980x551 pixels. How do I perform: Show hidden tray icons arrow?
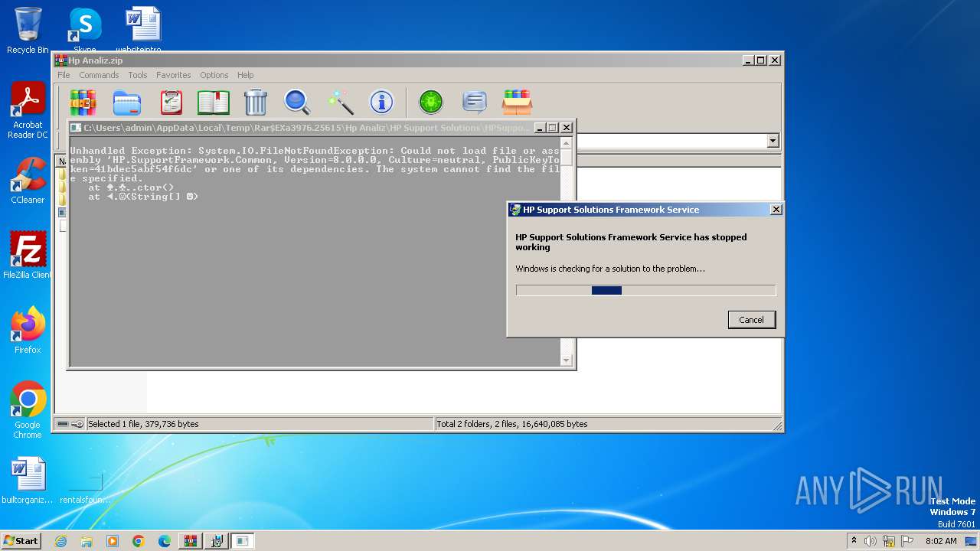854,540
